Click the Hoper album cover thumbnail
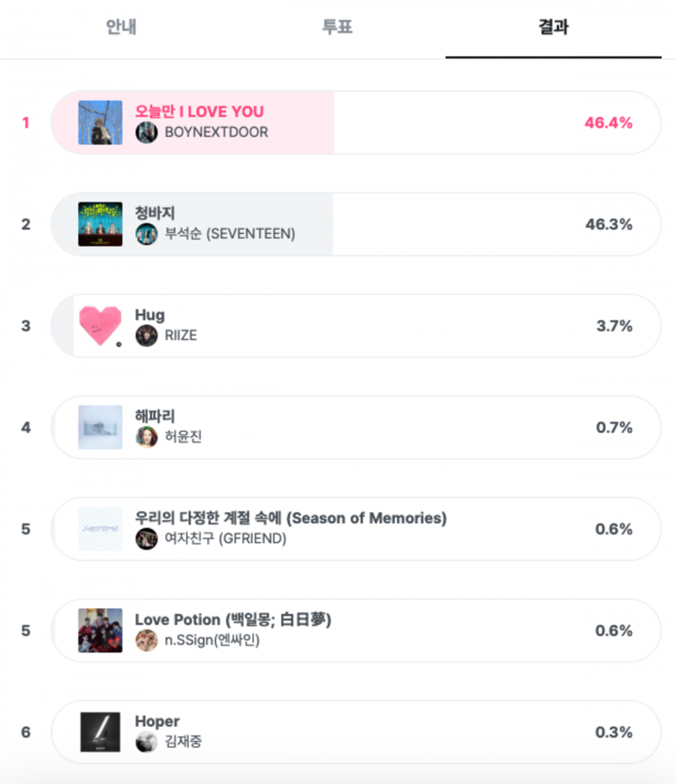The height and width of the screenshot is (784, 676). tap(100, 731)
